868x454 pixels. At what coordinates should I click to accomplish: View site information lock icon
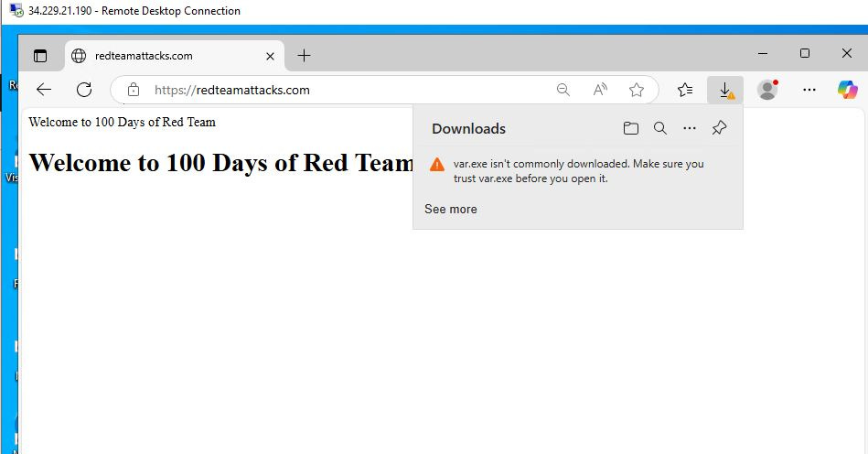pos(134,90)
